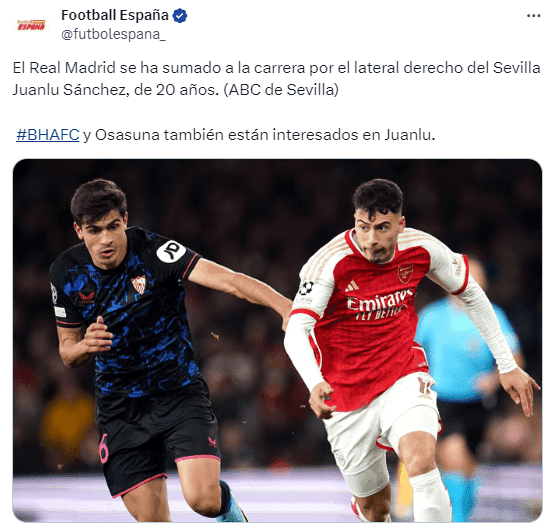555x531 pixels.
Task: Click the Champions League starball sleeve patch
Action: (x=306, y=288)
